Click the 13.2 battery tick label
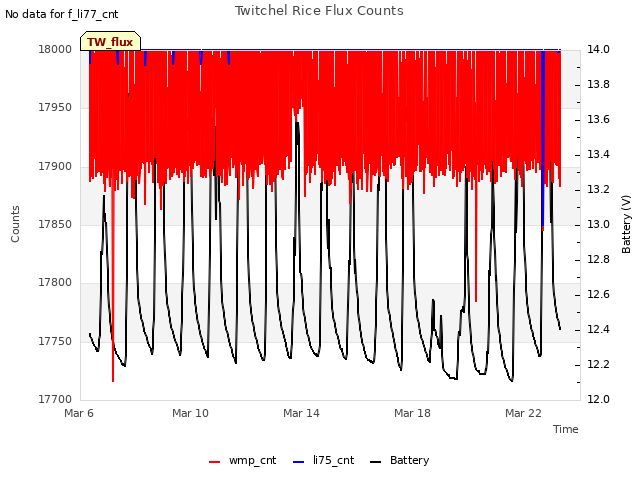This screenshot has height=480, width=640. pos(598,189)
